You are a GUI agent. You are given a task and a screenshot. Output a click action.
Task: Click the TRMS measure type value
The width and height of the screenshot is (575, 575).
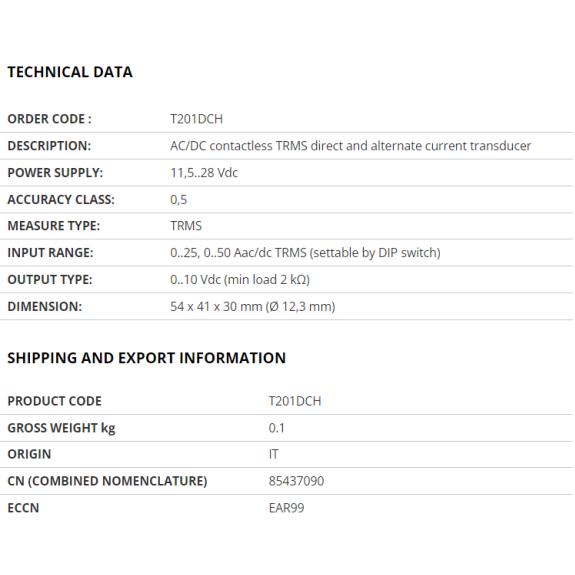pyautogui.click(x=186, y=226)
